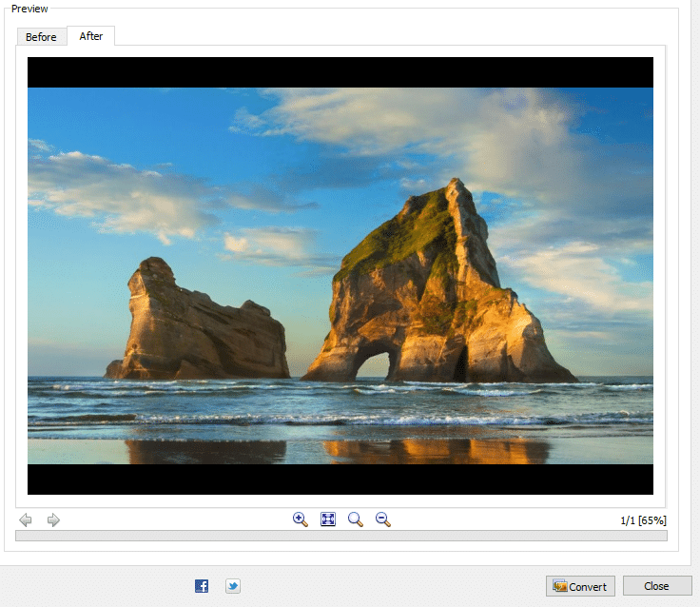Screen dimensions: 700x607
Task: Click the zoom out magnifier icon
Action: (x=383, y=519)
